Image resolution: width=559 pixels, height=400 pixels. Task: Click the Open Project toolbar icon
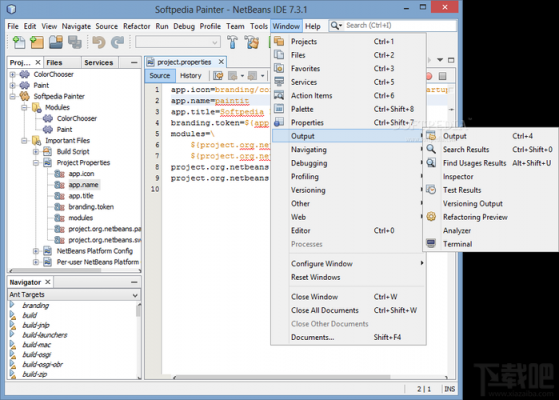tap(56, 42)
